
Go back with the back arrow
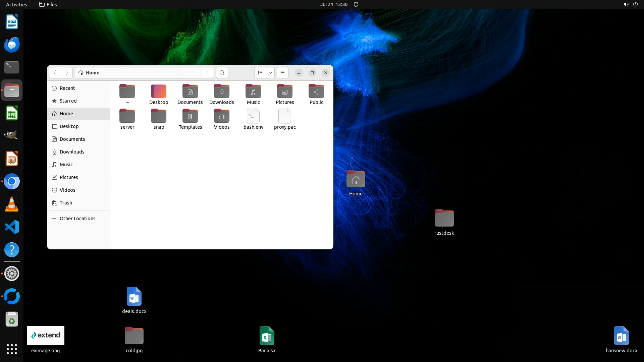[x=55, y=73]
